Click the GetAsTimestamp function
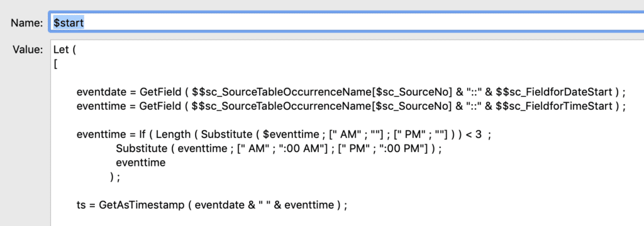Screen dimensions: 644x226 point(142,205)
